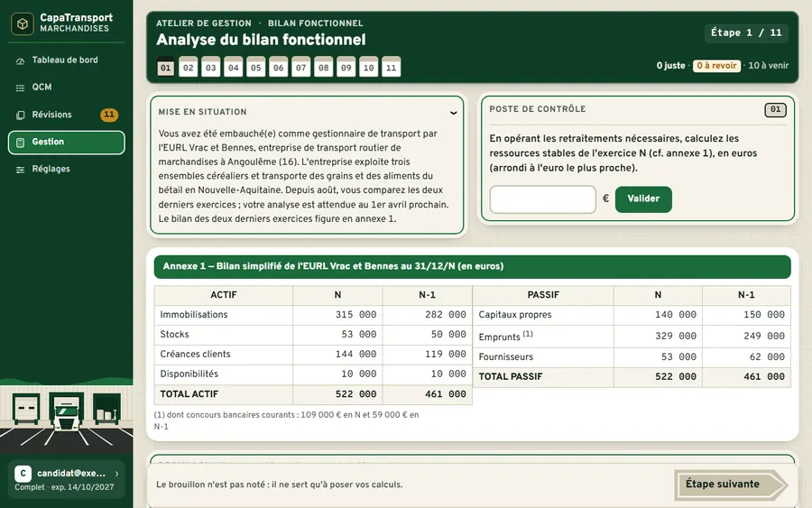This screenshot has width=812, height=508.
Task: Click the candidat account avatar
Action: 23,474
